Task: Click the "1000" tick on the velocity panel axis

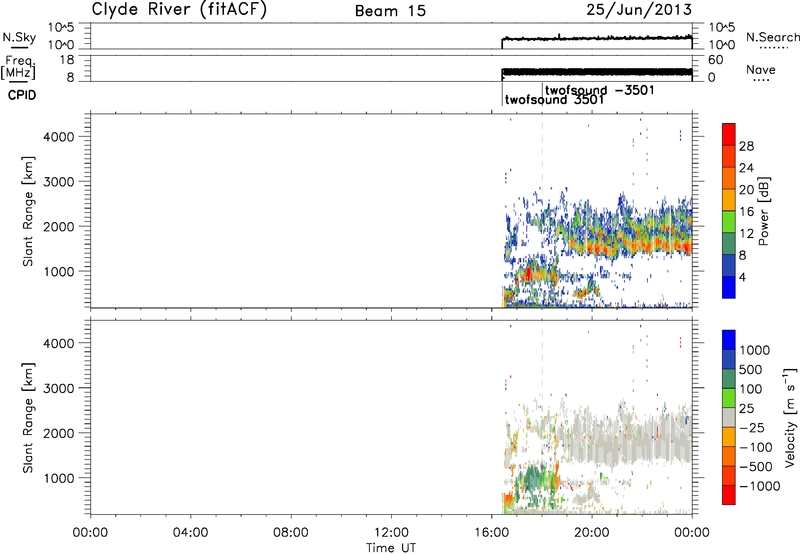Action: 59,478
